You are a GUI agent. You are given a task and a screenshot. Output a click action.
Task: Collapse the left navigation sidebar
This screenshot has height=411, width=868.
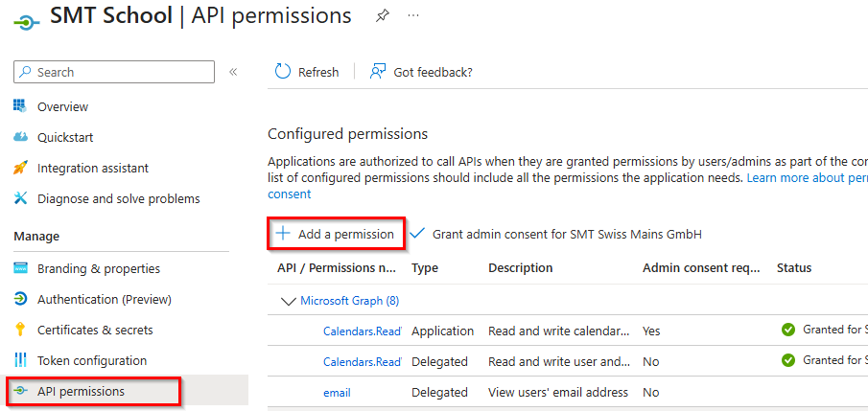point(233,72)
